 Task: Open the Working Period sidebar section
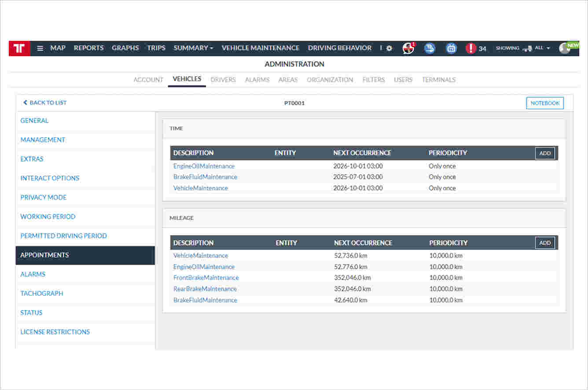coord(48,217)
